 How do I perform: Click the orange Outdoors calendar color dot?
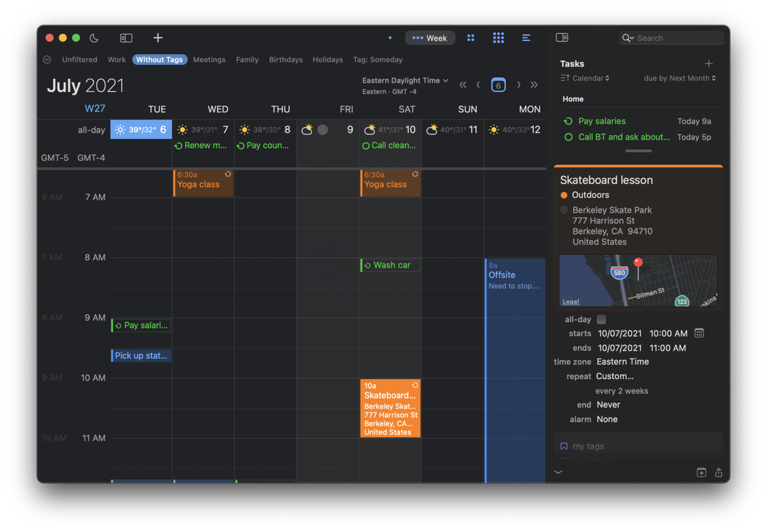pos(564,195)
